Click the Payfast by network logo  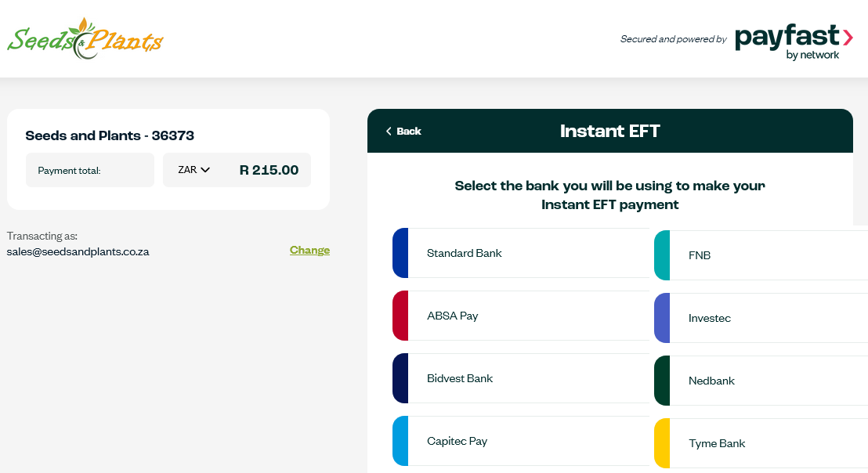[794, 42]
